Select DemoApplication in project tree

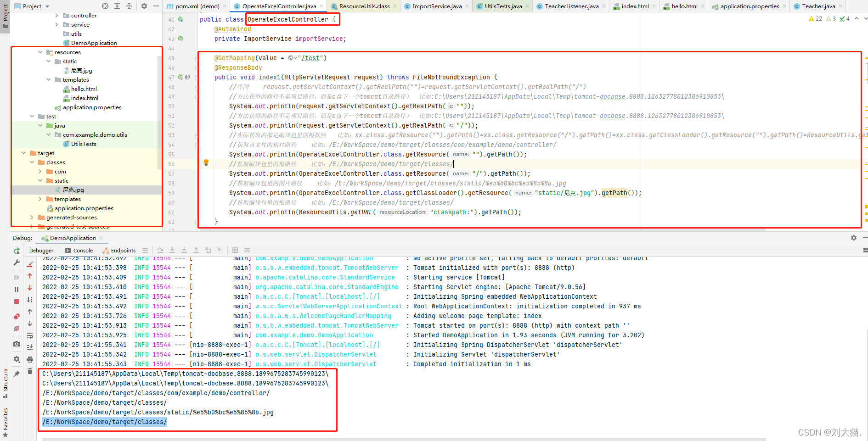pos(94,43)
